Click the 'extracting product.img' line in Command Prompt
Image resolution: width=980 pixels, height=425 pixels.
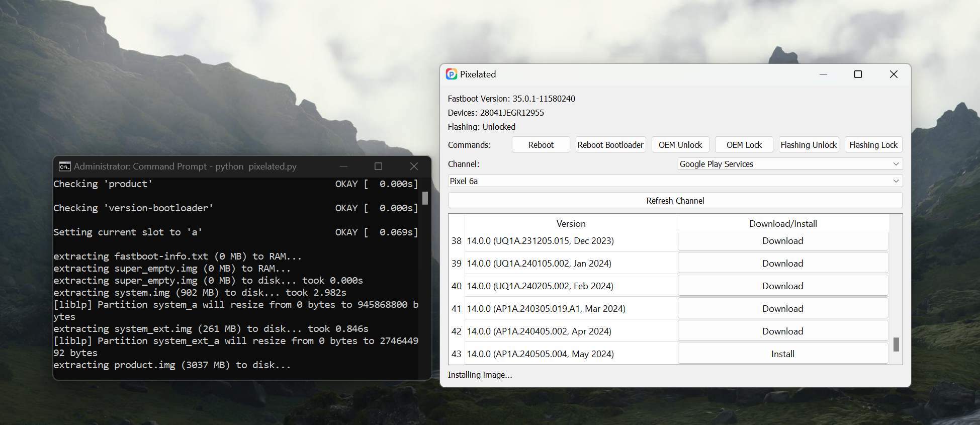[172, 365]
